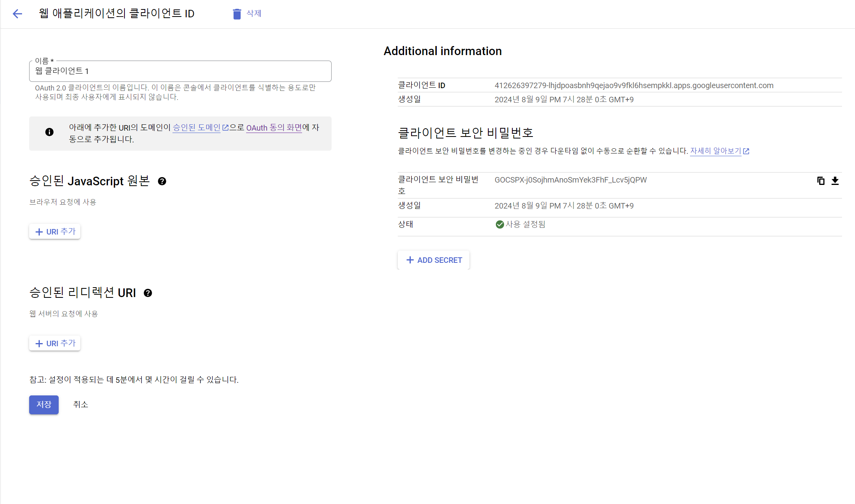Open help icon beside 리디렉션 URI
The width and height of the screenshot is (855, 504).
pyautogui.click(x=148, y=293)
